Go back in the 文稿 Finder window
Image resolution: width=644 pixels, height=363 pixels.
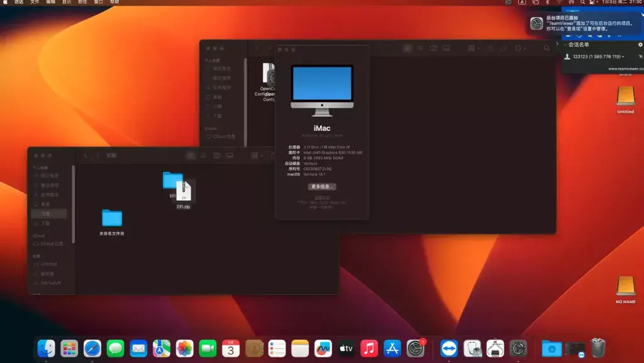click(x=86, y=155)
